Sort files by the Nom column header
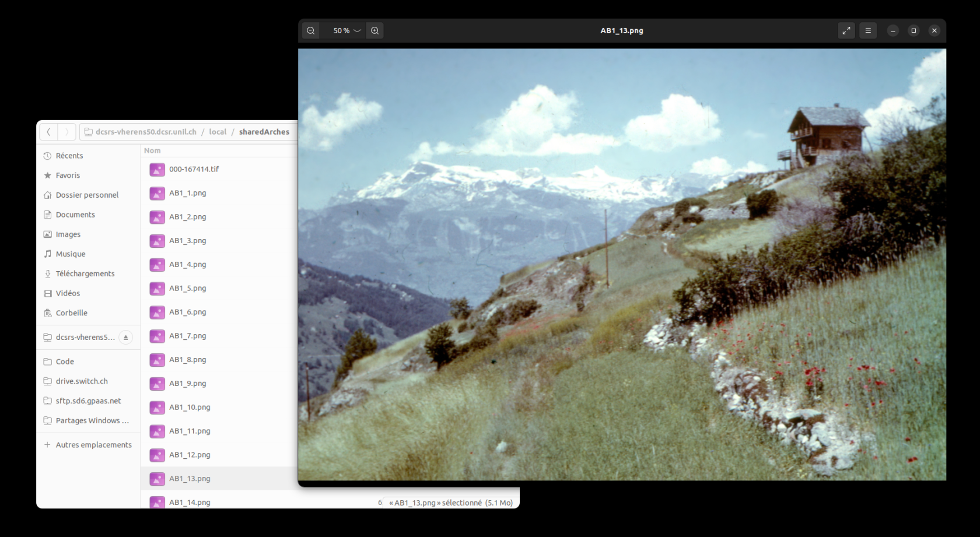980x537 pixels. click(x=152, y=150)
